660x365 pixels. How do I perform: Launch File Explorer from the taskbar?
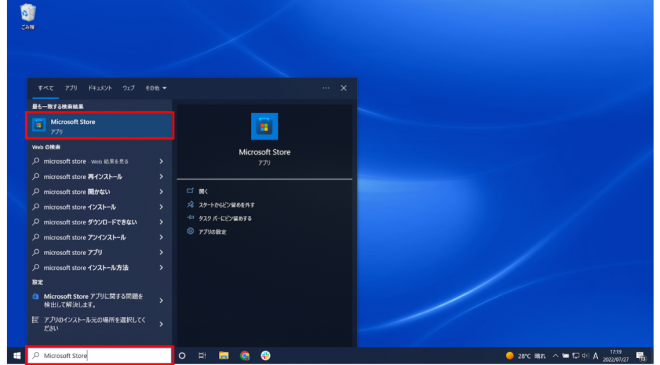[x=224, y=356]
